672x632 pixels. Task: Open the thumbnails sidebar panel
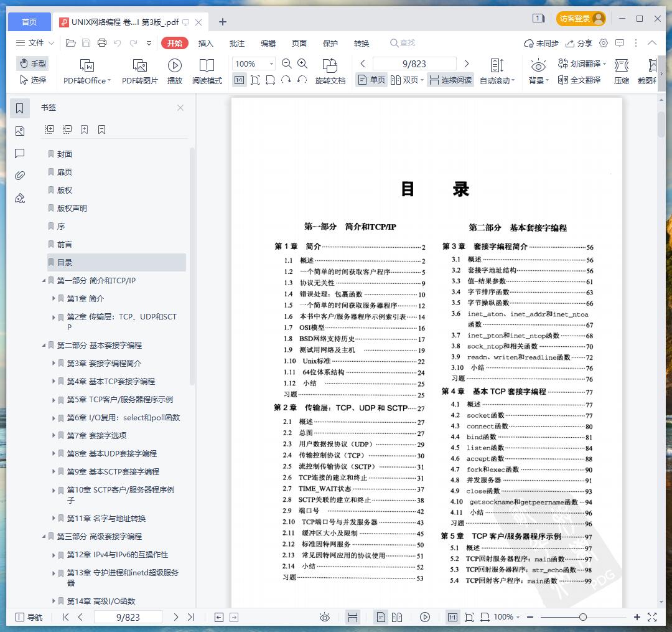20,131
